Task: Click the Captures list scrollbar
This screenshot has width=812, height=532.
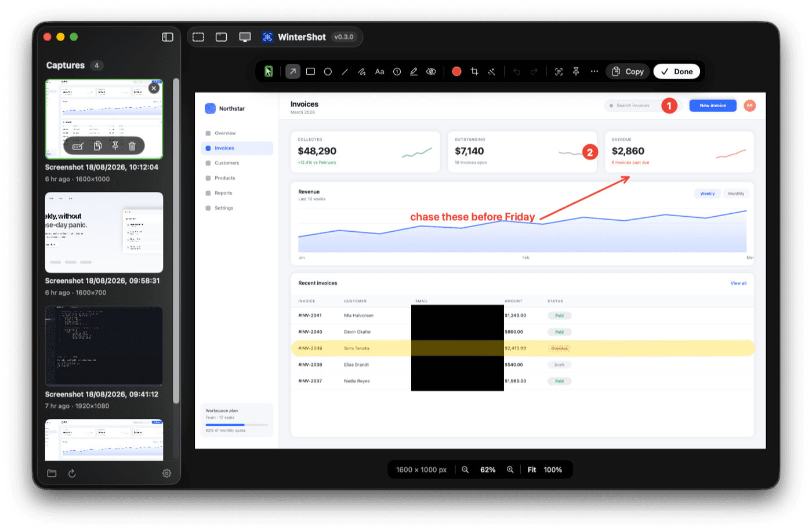Action: pos(176,241)
